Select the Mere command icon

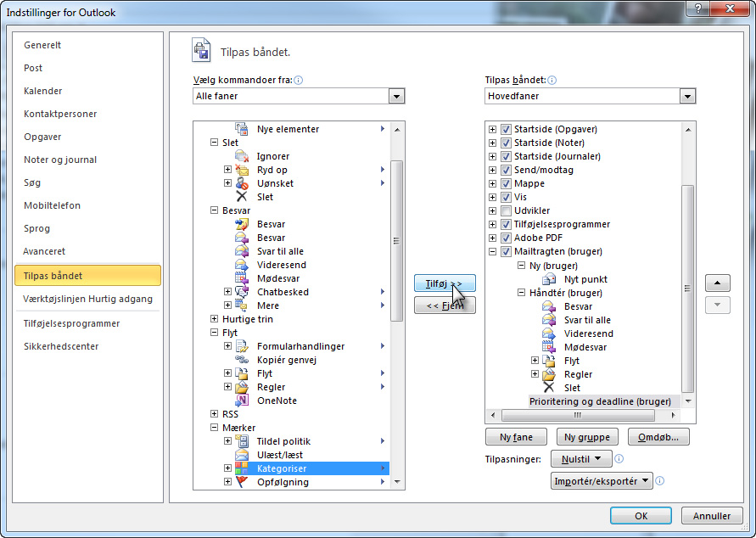[x=242, y=305]
